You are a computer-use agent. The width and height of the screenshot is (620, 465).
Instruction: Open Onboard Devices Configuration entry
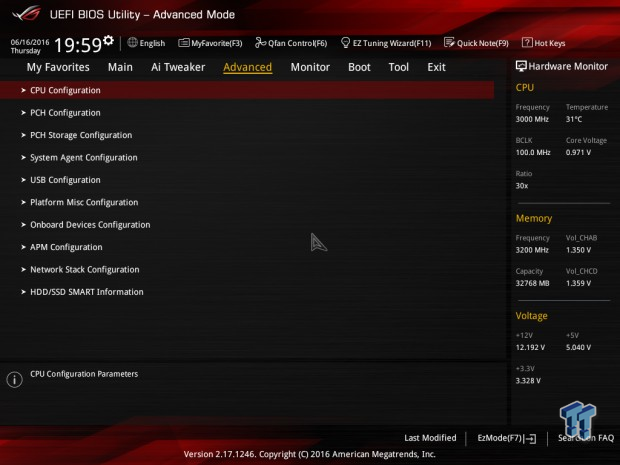[x=90, y=225]
